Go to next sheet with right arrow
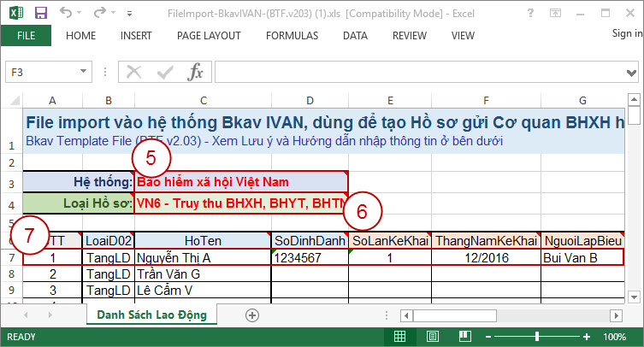The image size is (644, 347). 50,315
